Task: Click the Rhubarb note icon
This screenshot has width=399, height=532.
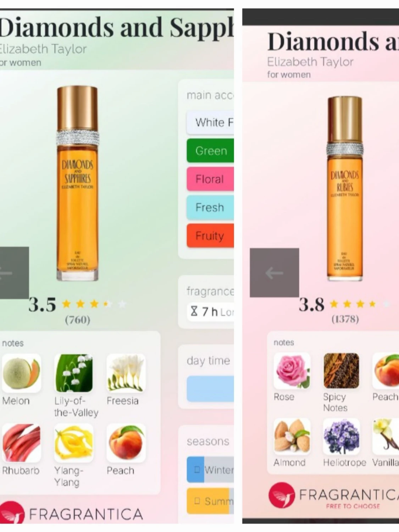Action: coord(21,443)
